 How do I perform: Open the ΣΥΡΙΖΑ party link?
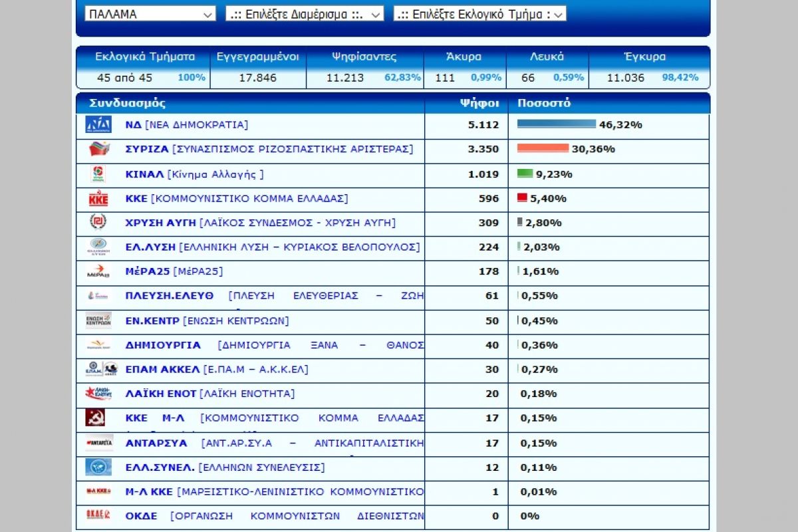(x=269, y=149)
